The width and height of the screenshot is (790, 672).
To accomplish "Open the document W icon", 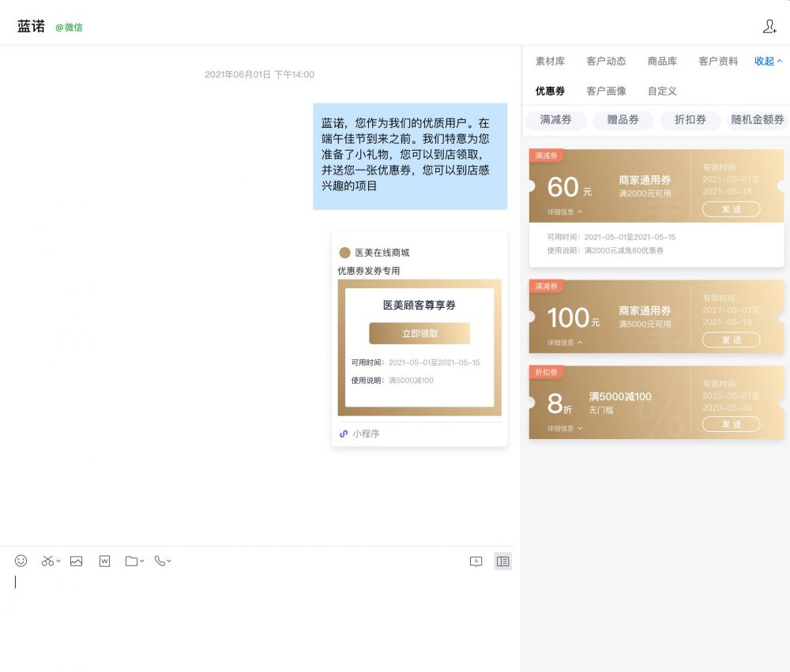I will coord(104,561).
